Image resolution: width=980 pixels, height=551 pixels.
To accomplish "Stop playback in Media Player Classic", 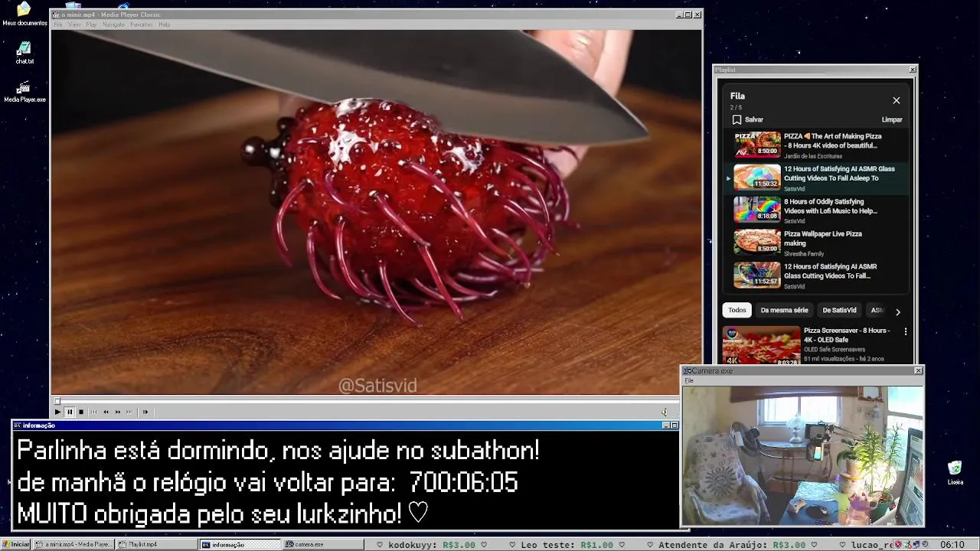I will pos(81,412).
